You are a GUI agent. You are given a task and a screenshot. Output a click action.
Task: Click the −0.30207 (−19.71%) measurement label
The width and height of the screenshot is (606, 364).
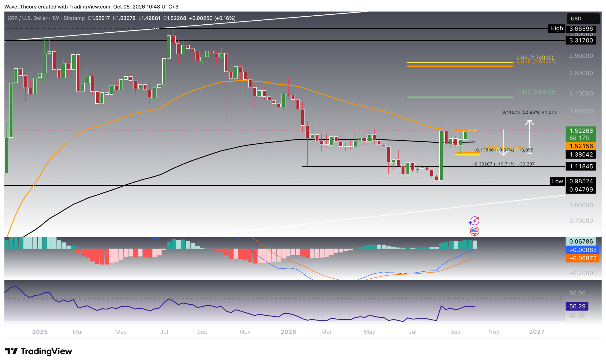[x=503, y=164]
